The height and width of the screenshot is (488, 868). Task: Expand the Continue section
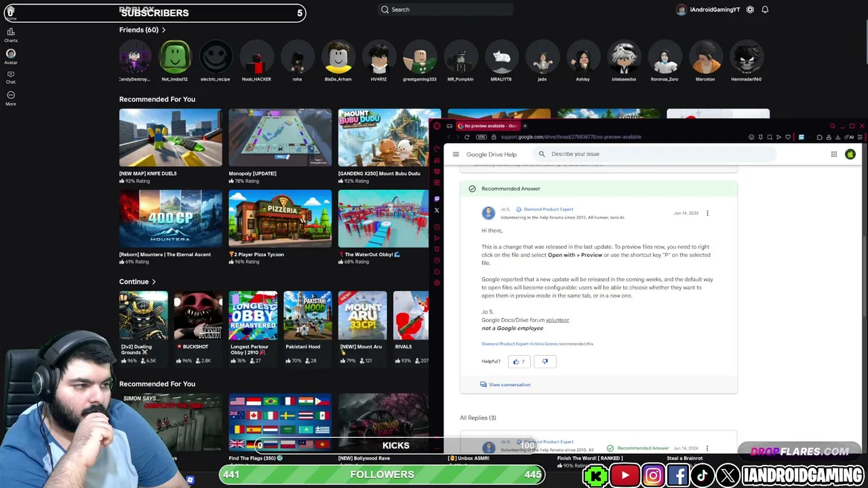(138, 282)
